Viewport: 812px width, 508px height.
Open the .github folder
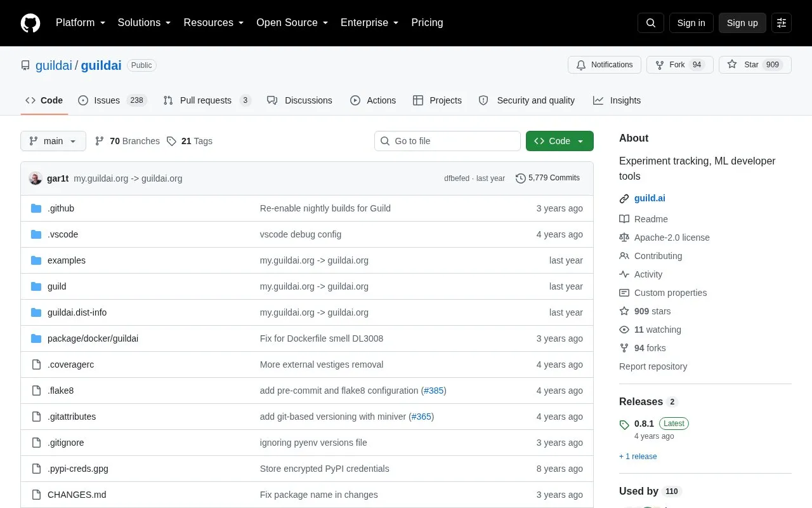[61, 208]
